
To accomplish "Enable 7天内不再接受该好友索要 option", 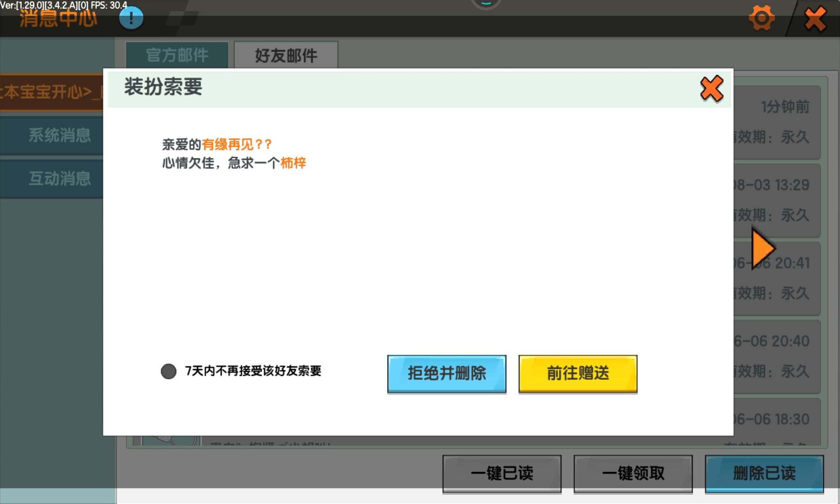I will (x=168, y=371).
